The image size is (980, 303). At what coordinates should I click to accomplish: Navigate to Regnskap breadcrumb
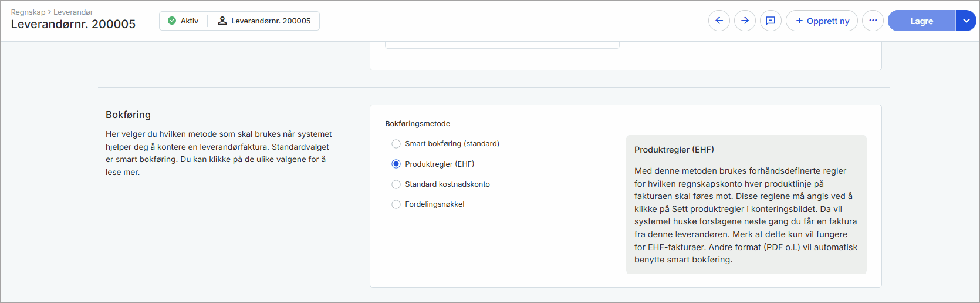(28, 12)
